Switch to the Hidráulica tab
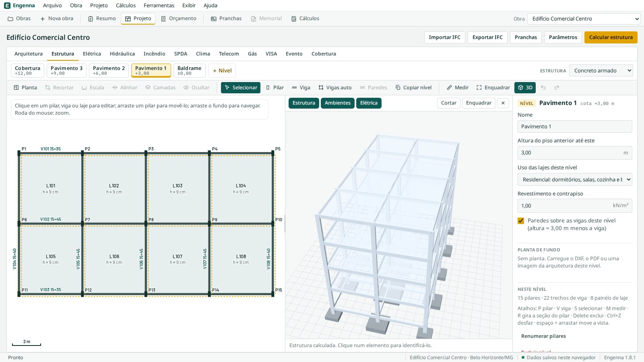Viewport: 644px width, 362px height. (122, 54)
